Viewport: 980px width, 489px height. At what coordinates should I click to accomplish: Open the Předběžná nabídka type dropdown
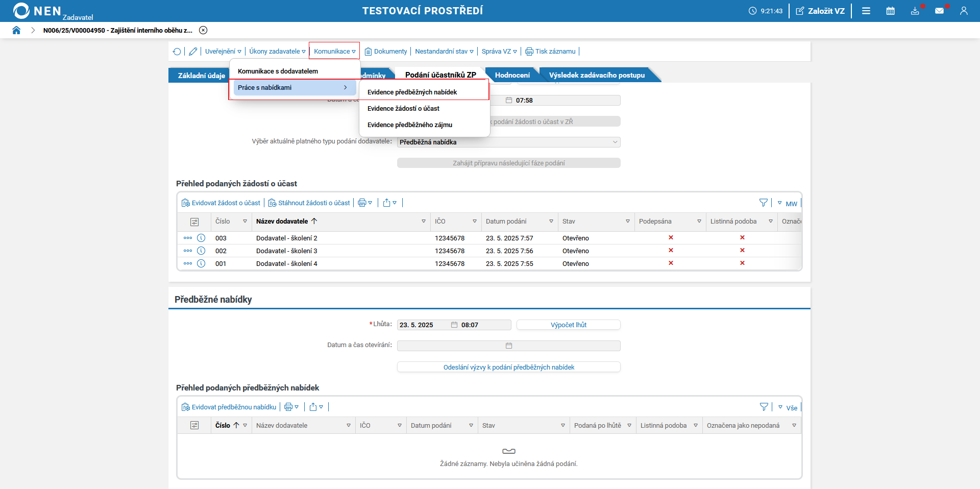pyautogui.click(x=508, y=142)
